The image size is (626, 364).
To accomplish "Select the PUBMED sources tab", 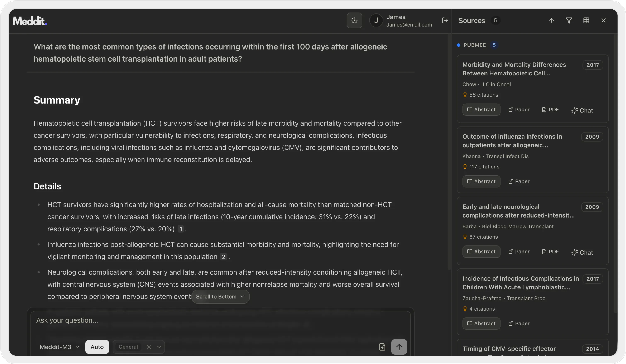I will [475, 45].
